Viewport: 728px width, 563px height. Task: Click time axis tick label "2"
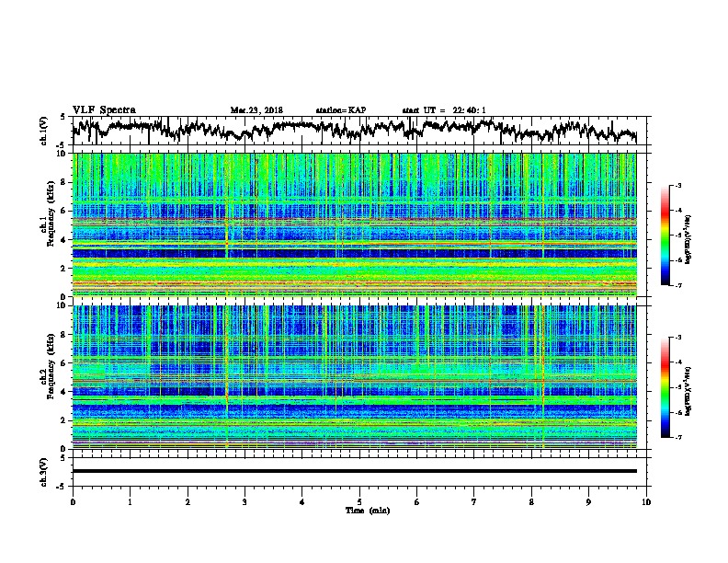coord(188,502)
